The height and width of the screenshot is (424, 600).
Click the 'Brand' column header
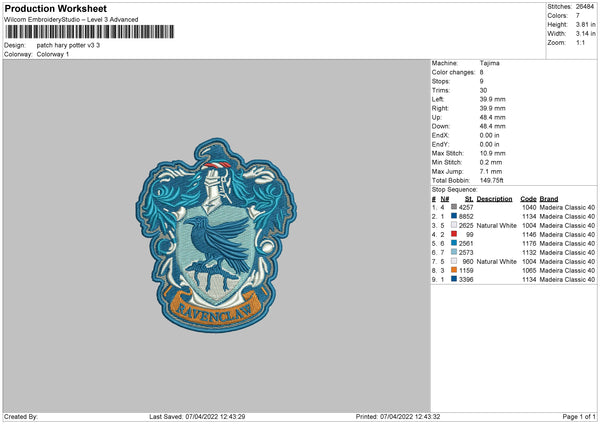coord(549,199)
